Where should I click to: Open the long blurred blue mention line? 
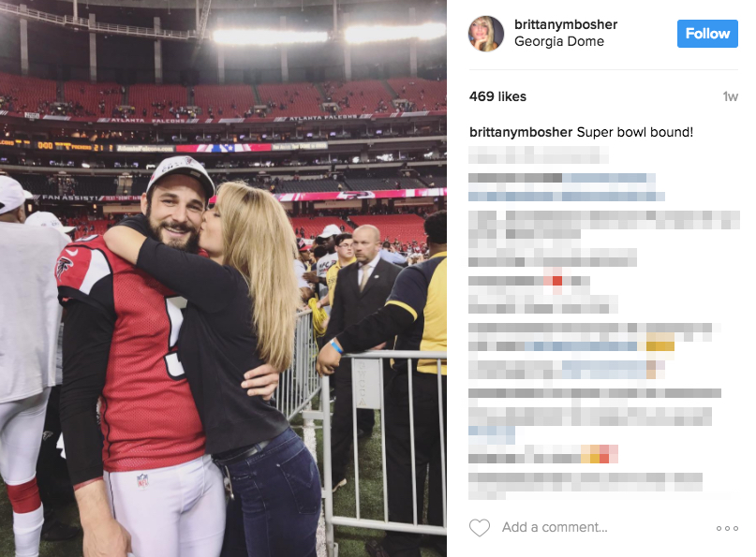pyautogui.click(x=567, y=197)
